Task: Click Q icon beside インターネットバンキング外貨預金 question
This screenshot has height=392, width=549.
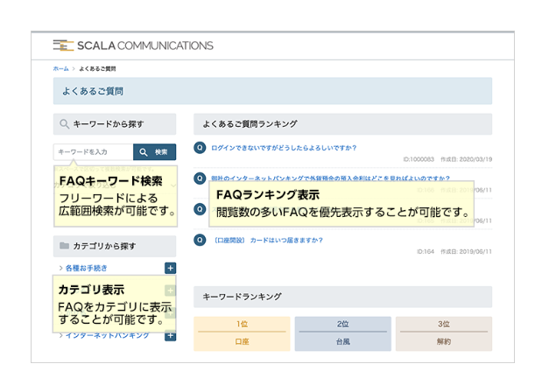Action: [x=201, y=178]
